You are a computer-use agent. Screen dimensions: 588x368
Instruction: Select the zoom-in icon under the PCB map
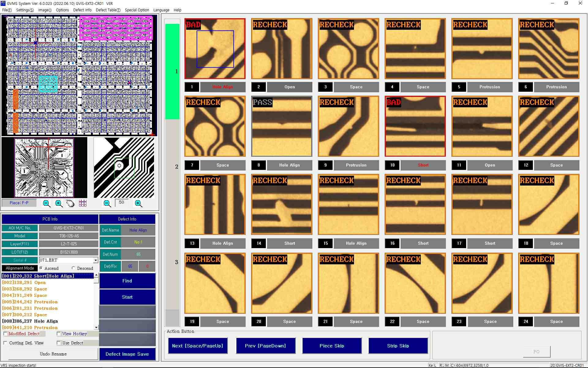pos(58,203)
